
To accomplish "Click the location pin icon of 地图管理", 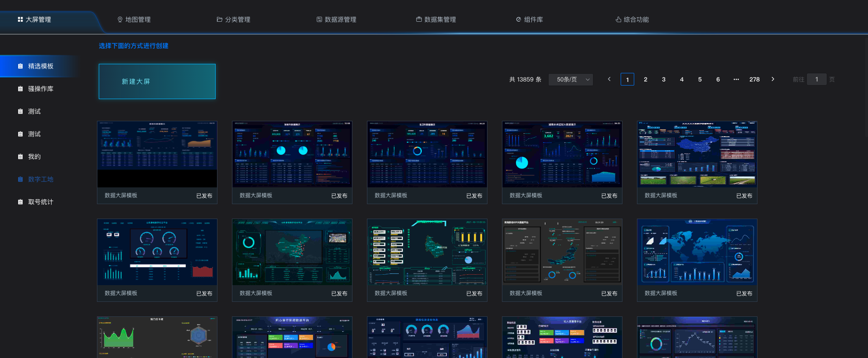I will (x=120, y=19).
